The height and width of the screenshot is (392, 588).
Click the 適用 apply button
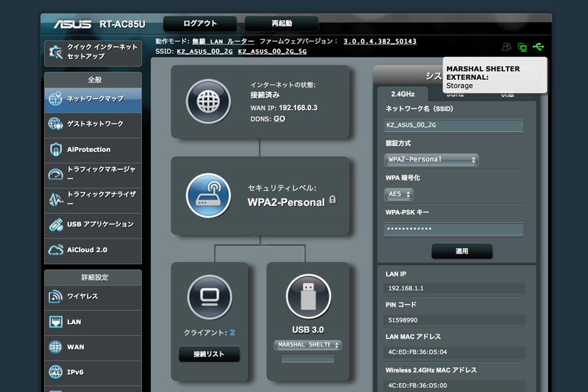(462, 251)
